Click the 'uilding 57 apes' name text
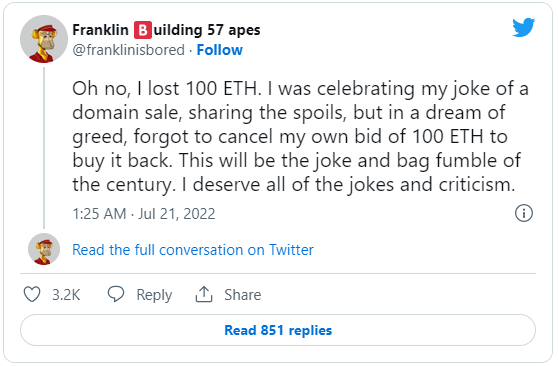Image resolution: width=558 pixels, height=366 pixels. click(x=207, y=30)
